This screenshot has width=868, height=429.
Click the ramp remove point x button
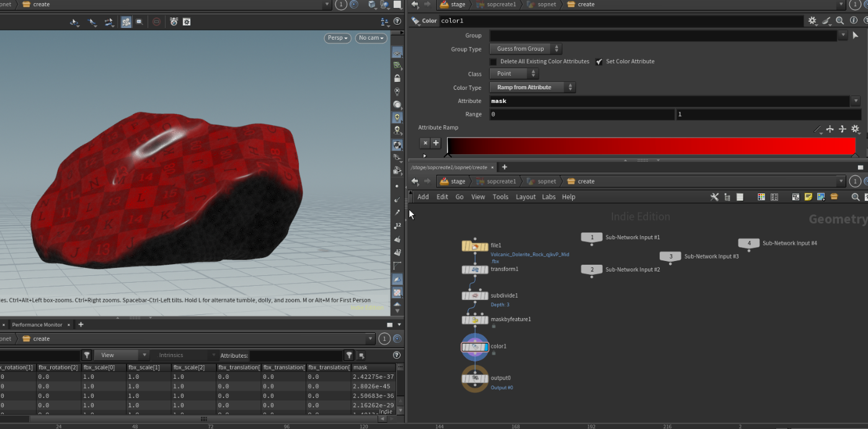pos(425,143)
